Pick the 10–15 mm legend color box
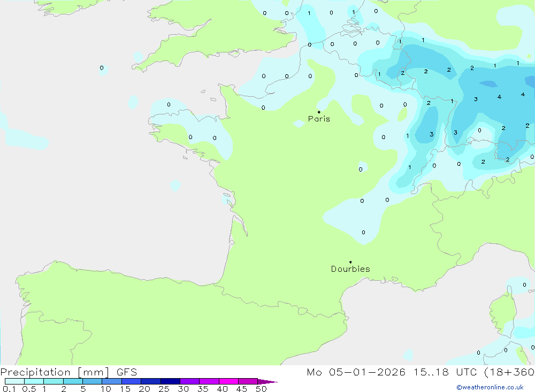 click(x=112, y=381)
